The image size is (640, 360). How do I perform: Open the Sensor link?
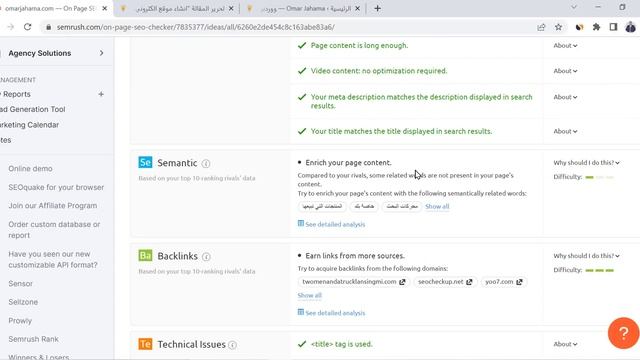tap(20, 284)
